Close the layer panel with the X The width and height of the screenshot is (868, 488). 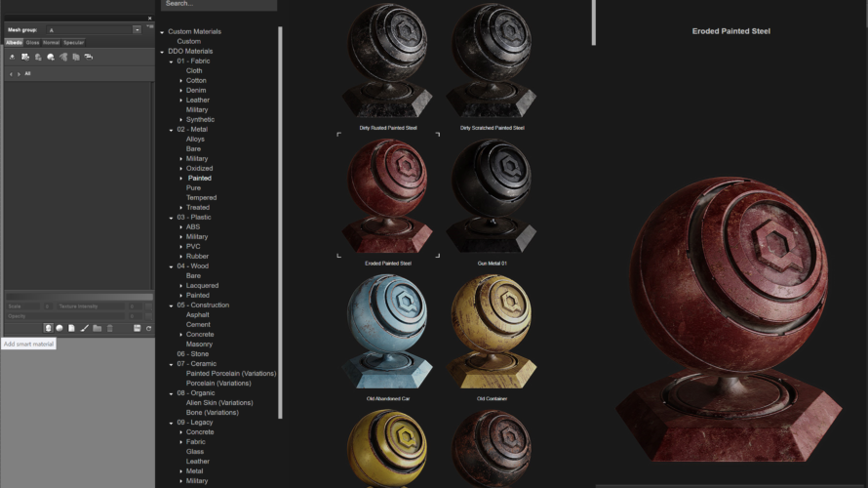click(x=149, y=19)
